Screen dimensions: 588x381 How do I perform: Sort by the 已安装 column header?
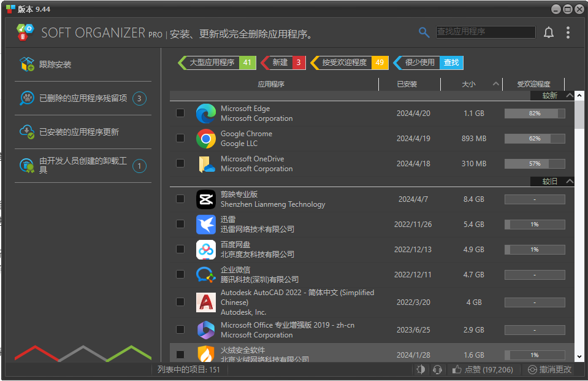point(407,84)
